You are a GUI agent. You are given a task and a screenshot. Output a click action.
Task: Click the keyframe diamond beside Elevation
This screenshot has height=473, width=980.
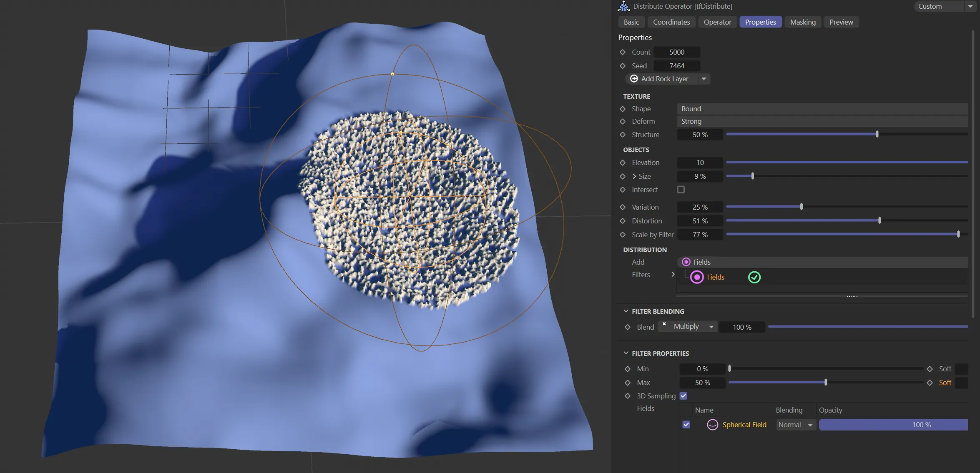point(623,163)
